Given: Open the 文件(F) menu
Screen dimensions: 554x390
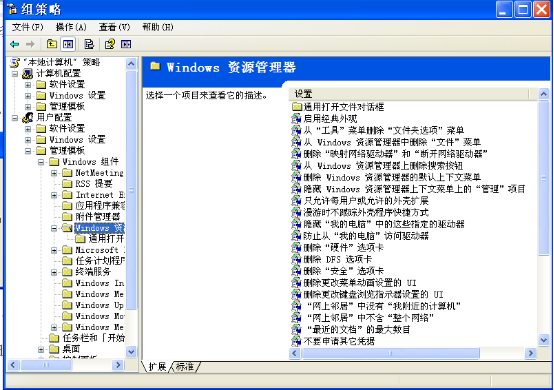Looking at the screenshot, I should tap(28, 27).
